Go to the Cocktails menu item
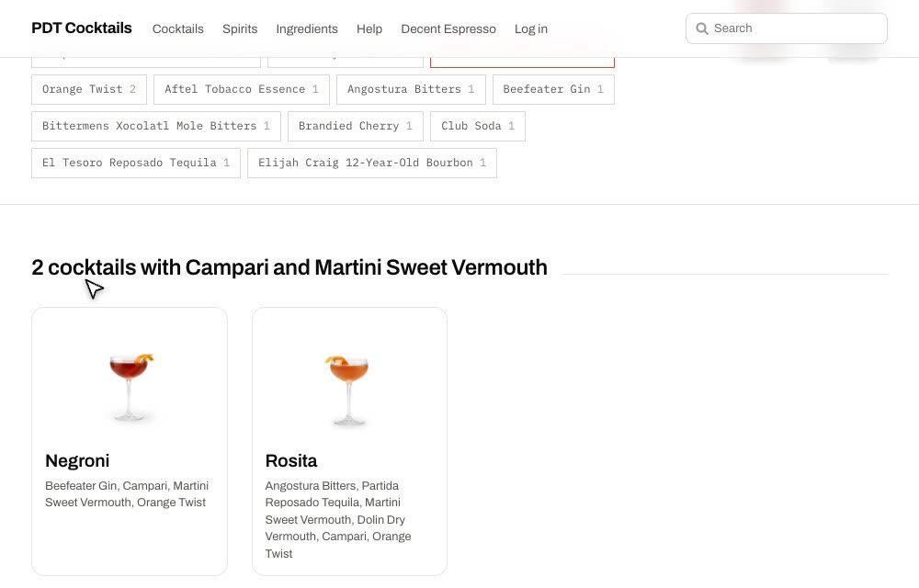The height and width of the screenshot is (588, 919). (x=178, y=28)
